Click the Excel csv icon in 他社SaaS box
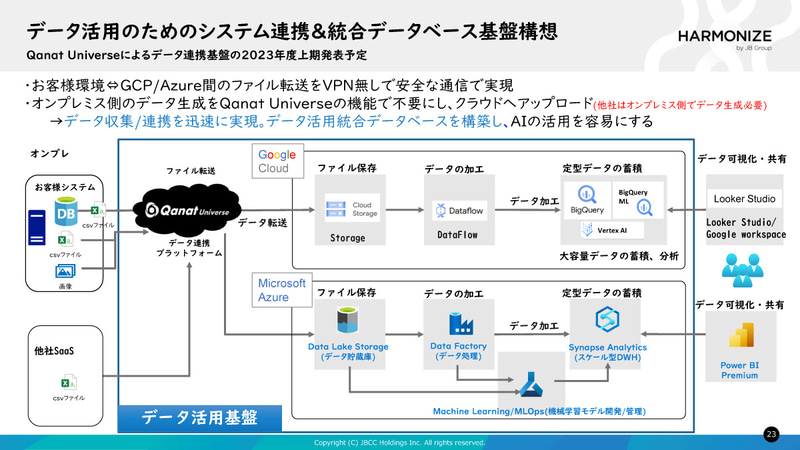 (68, 383)
